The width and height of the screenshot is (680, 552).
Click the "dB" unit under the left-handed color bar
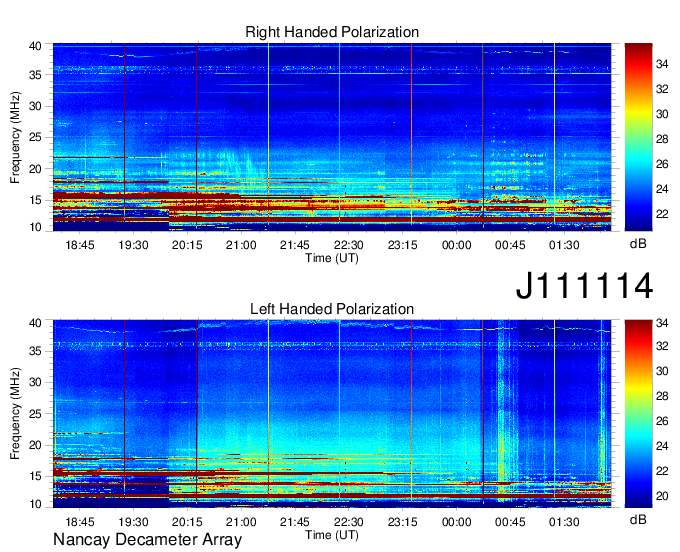pos(638,519)
